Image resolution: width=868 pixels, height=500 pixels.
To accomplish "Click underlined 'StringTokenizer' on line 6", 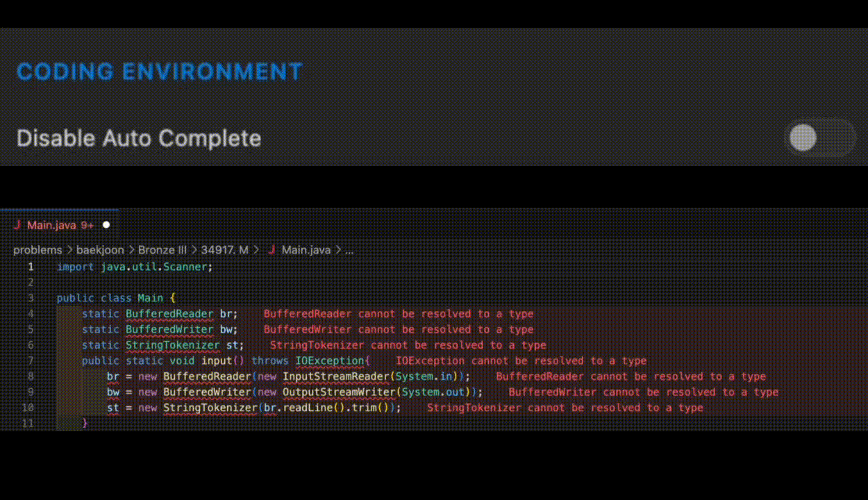I will [173, 345].
